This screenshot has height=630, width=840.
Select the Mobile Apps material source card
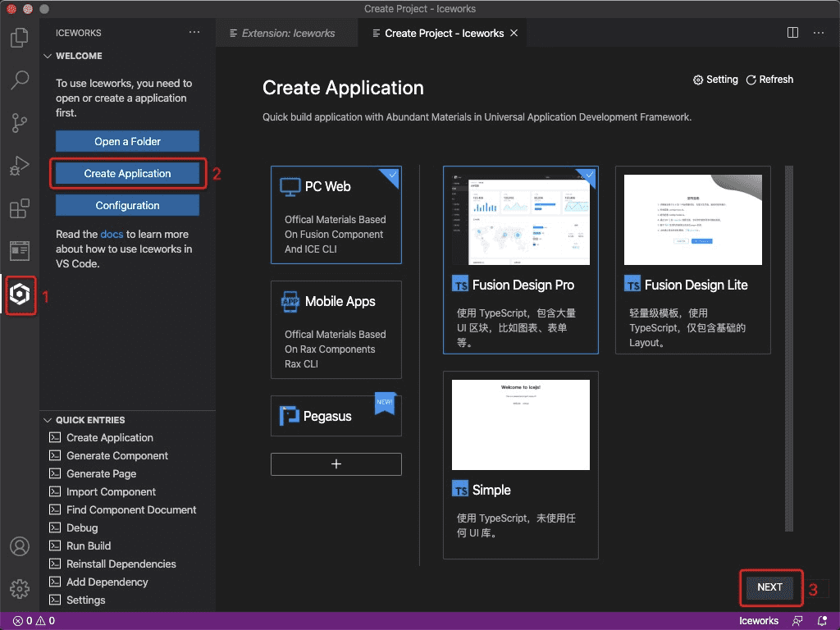tap(336, 330)
